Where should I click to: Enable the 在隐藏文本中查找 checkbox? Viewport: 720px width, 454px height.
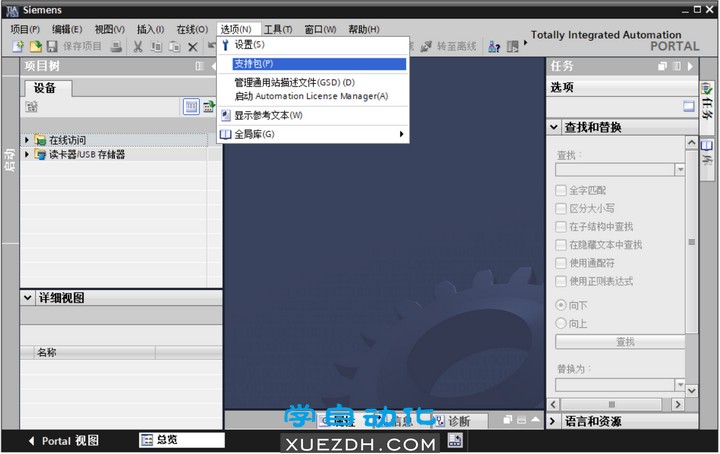(561, 245)
